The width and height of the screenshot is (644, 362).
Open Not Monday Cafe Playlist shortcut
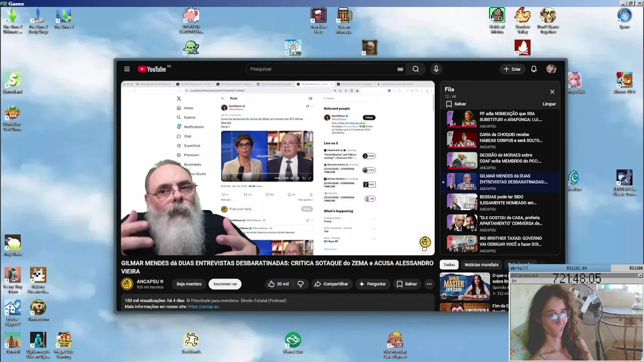click(395, 345)
